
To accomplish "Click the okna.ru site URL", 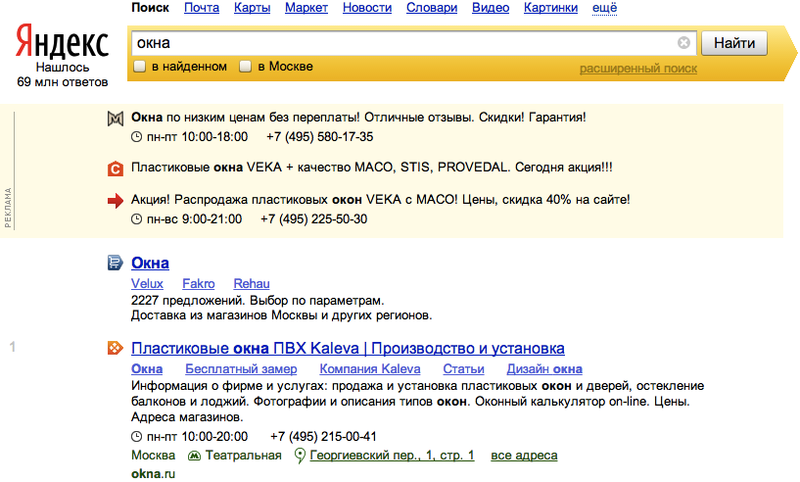I will pos(153,474).
